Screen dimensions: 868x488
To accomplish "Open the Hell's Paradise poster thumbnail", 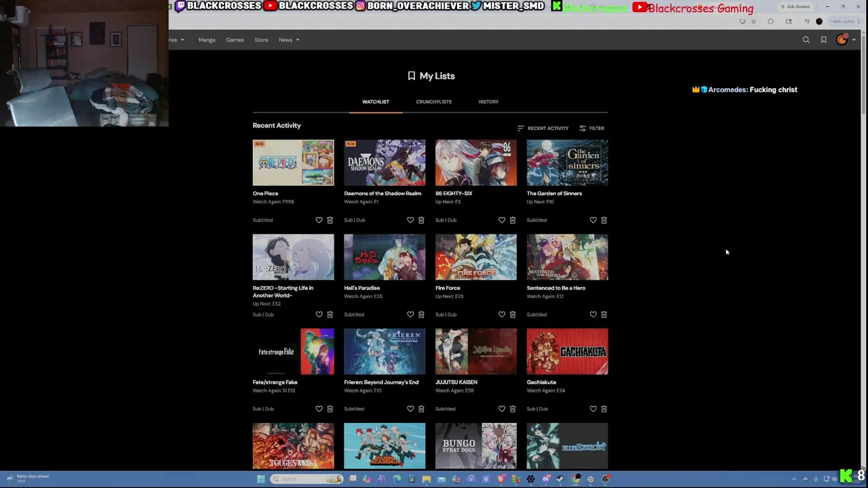I will pos(384,258).
